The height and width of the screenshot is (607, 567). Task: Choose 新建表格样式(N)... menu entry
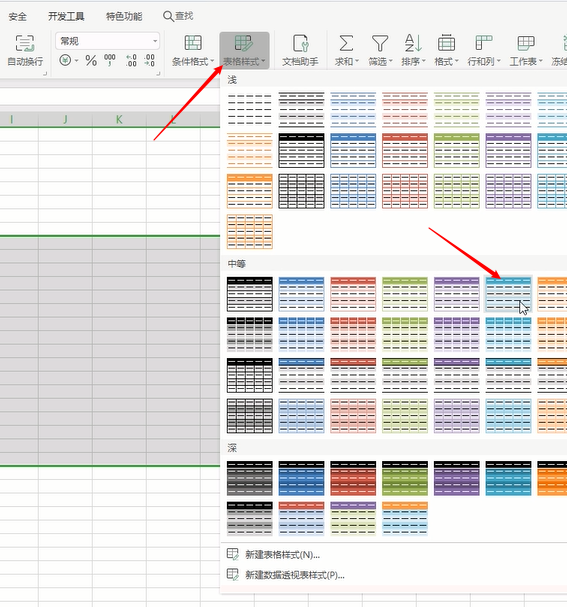[282, 555]
